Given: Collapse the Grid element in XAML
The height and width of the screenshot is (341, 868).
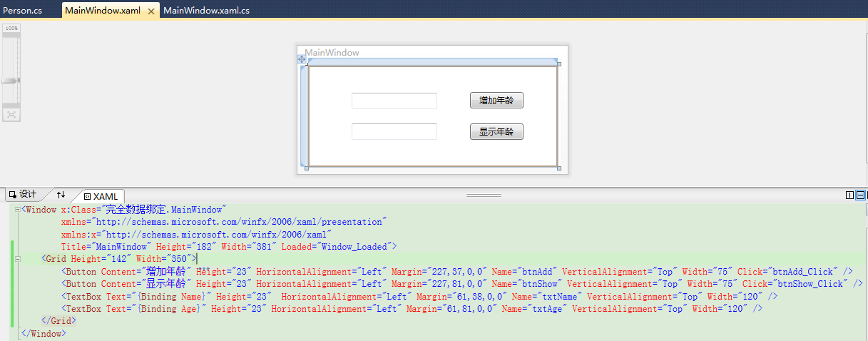Looking at the screenshot, I should tap(19, 259).
